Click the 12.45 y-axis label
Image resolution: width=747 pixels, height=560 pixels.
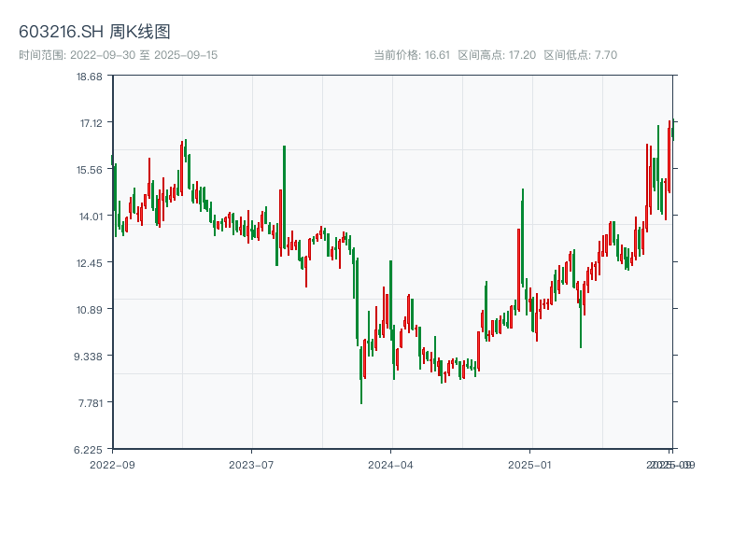[89, 263]
